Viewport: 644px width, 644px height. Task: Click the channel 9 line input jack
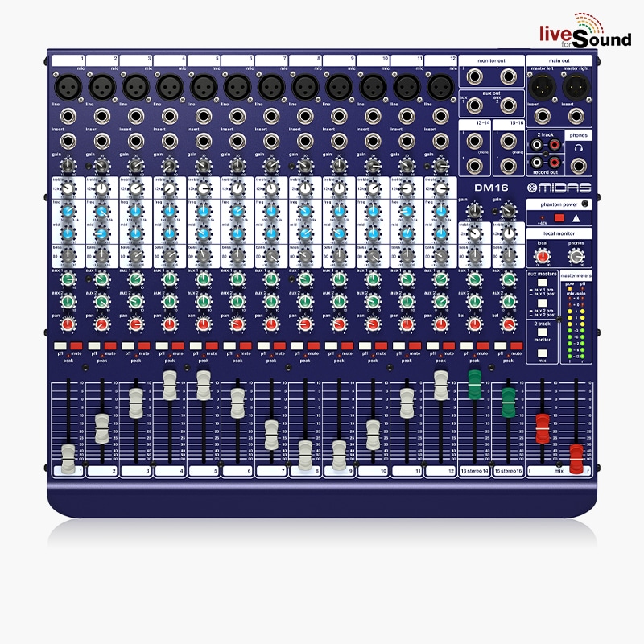(x=339, y=116)
